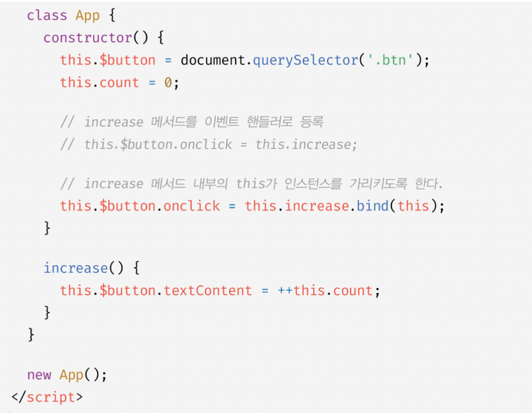Click the new keyword before App()
The height and width of the screenshot is (413, 532).
39,375
